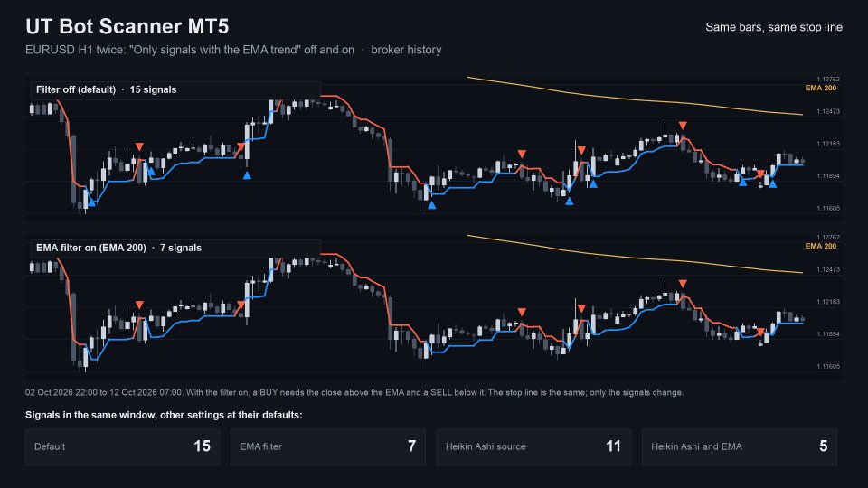Viewport: 868px width, 488px height.
Task: Select the highest red sell arrow in Filter off chart
Action: pos(683,126)
